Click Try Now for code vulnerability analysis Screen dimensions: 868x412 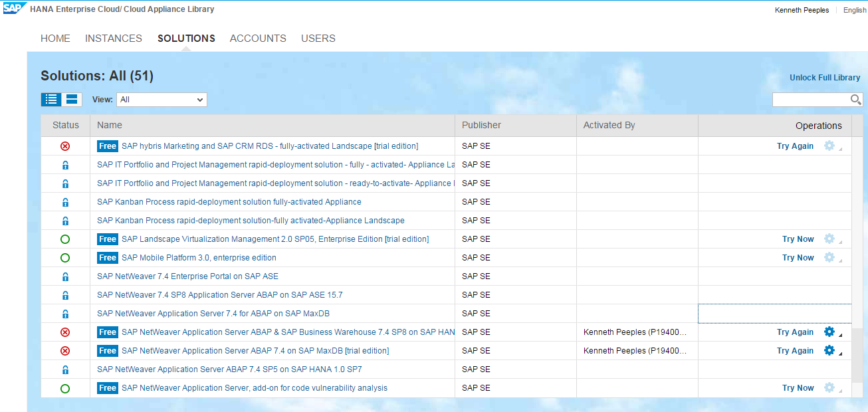tap(798, 388)
